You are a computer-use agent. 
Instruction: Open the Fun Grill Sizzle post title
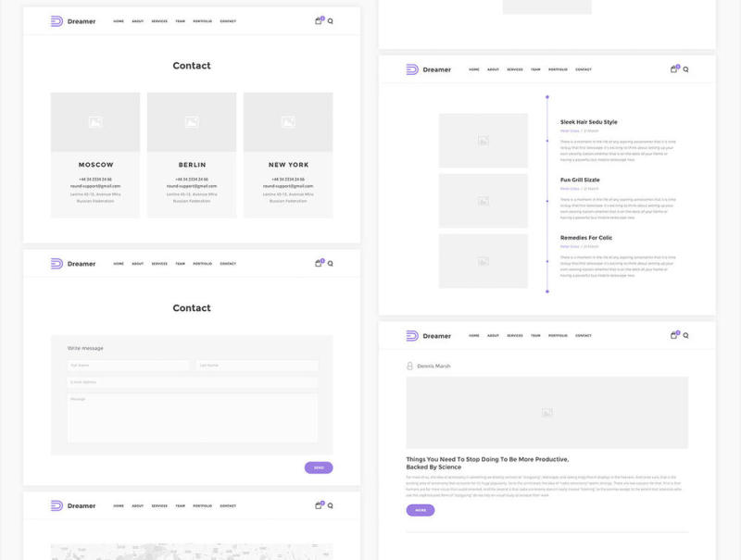click(580, 180)
